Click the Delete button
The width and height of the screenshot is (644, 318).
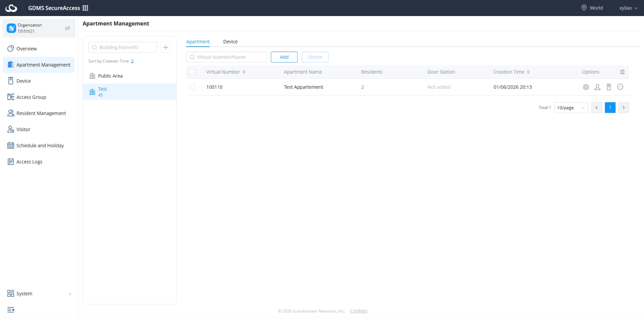315,57
